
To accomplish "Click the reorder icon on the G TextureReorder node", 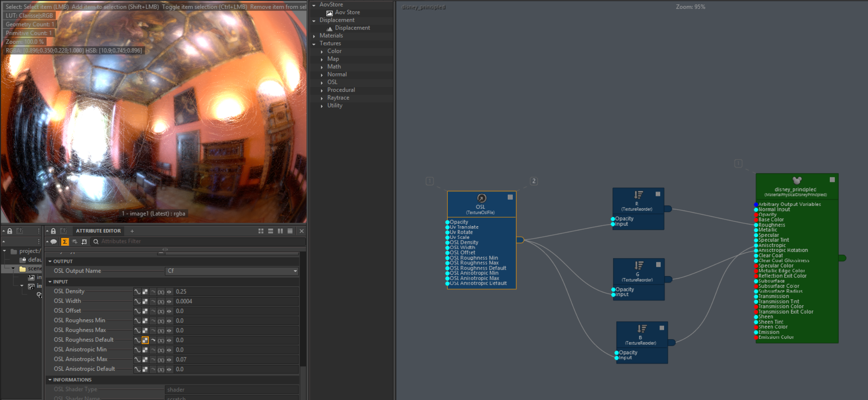I will coord(638,265).
